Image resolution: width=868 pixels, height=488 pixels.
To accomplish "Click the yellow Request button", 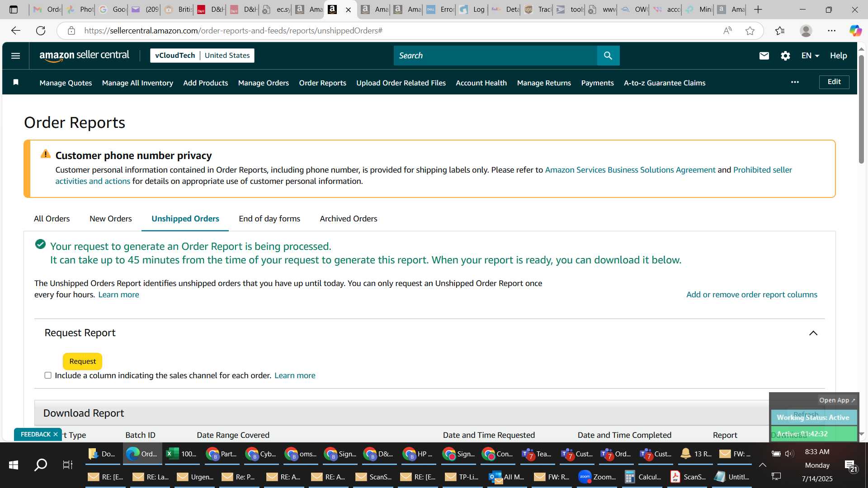I will click(x=83, y=361).
